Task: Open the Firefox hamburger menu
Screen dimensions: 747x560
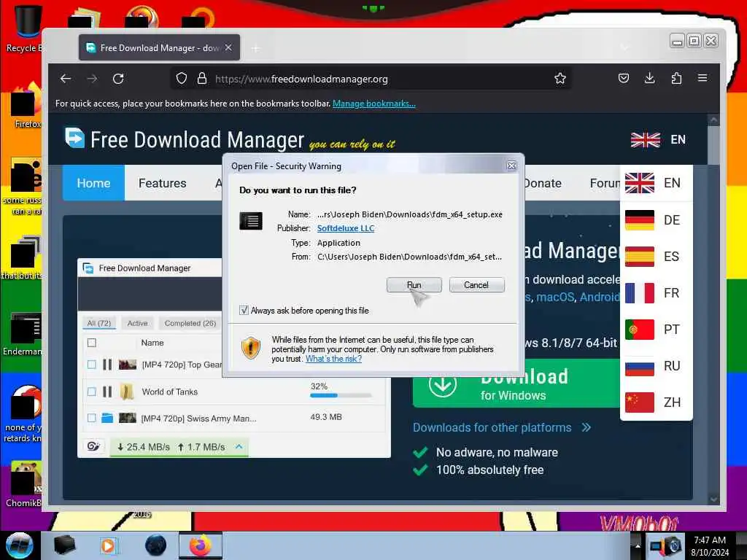Action: pos(703,78)
